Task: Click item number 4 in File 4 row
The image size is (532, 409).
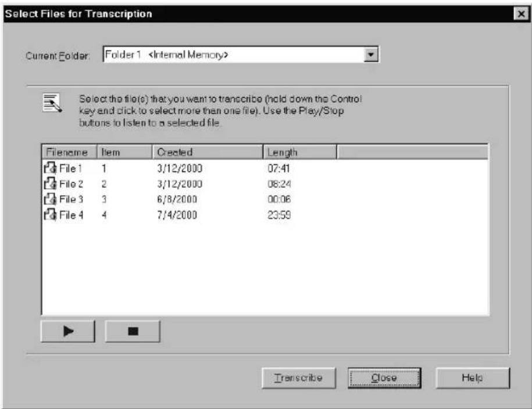Action: click(x=104, y=215)
